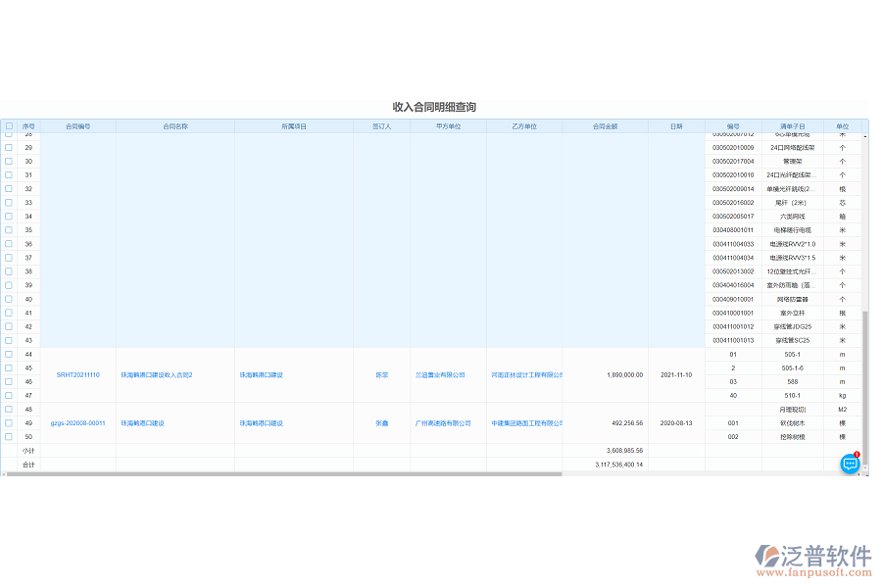Viewport: 882px width, 588px height.
Task: Select the unit cell kg
Action: [x=842, y=396]
